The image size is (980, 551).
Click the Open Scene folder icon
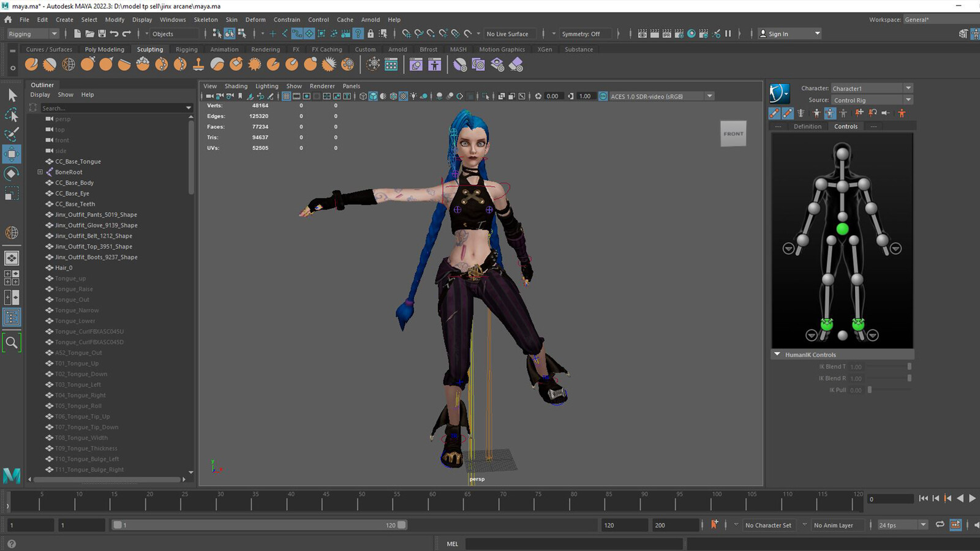pos(89,34)
